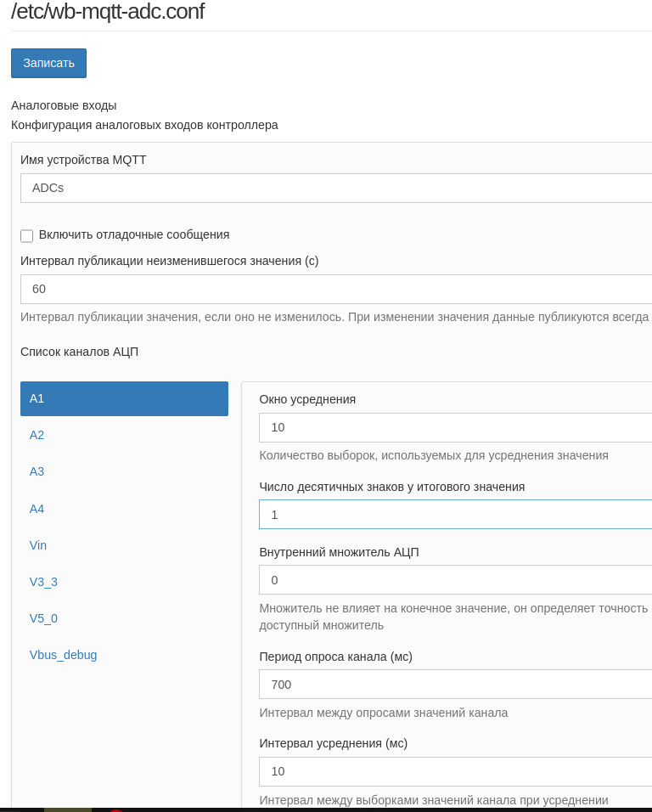The image size is (652, 812).
Task: Open the A3 channel tab
Action: tap(37, 471)
